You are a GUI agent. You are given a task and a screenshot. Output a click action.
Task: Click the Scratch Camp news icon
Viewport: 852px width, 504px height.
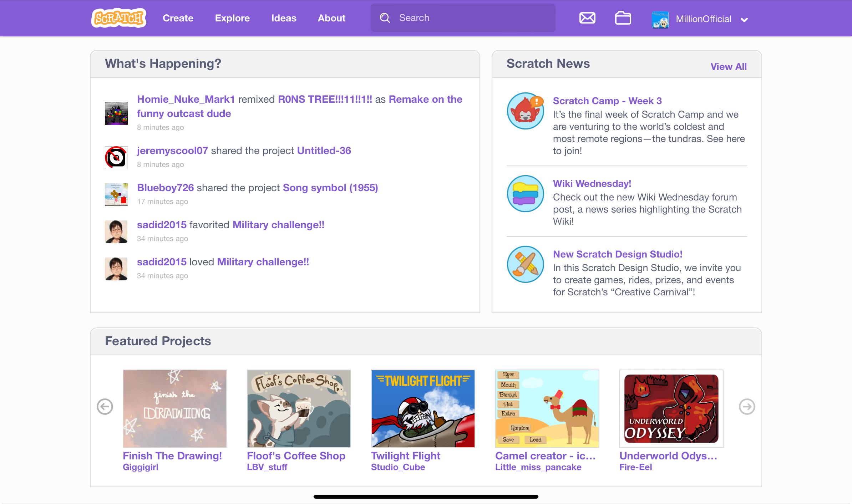[525, 111]
